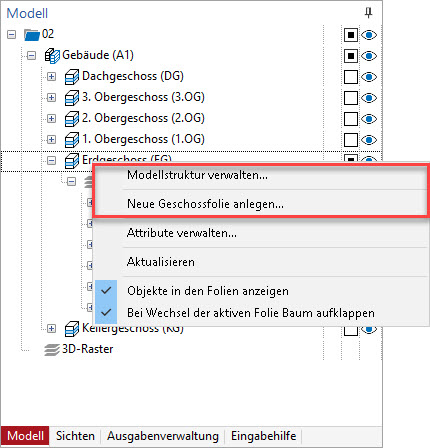This screenshot has height=448, width=430.
Task: Open the Ausgabenverwaltung tab
Action: (163, 436)
